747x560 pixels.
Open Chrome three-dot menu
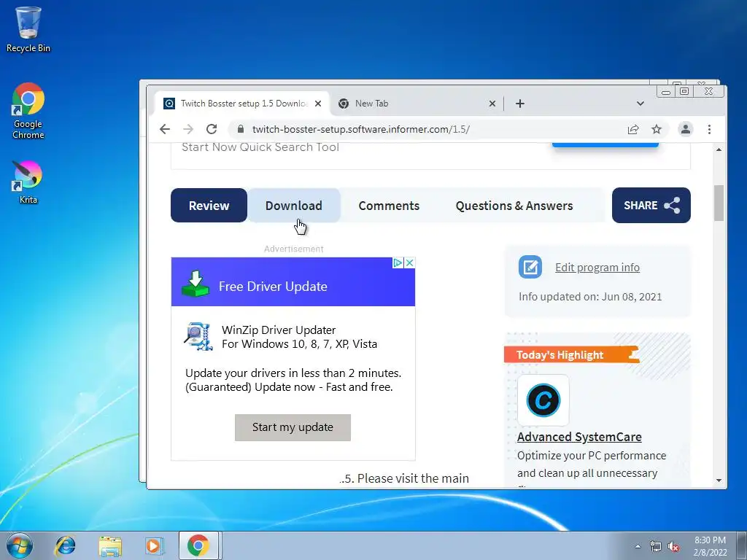click(709, 129)
